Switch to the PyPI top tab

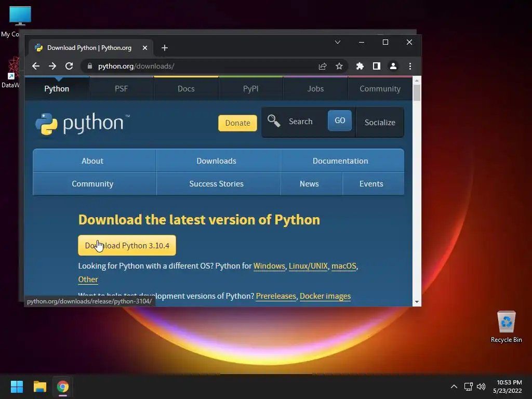pyautogui.click(x=251, y=89)
